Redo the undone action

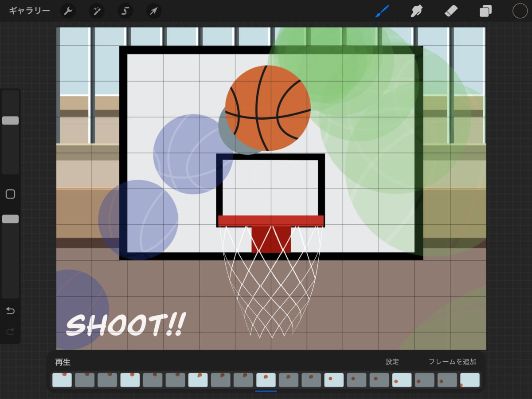pyautogui.click(x=10, y=331)
